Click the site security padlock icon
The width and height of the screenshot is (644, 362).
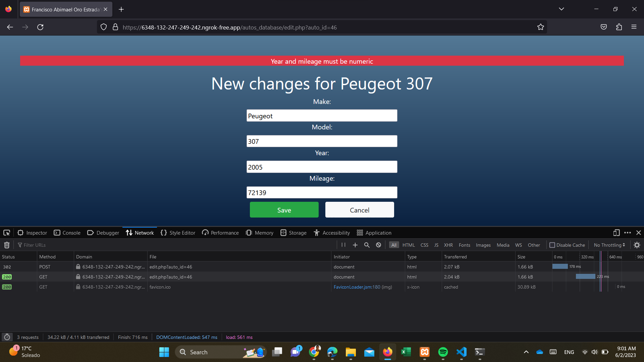click(x=115, y=27)
